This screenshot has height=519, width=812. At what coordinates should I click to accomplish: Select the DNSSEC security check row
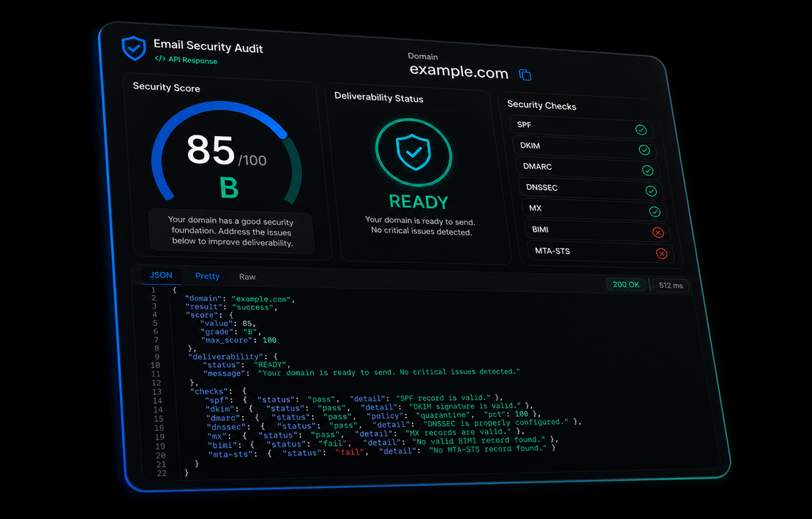(591, 189)
